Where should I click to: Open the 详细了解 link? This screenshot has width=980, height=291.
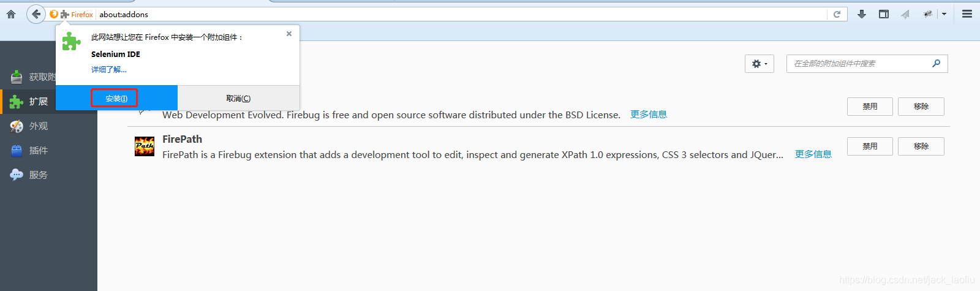click(x=109, y=70)
